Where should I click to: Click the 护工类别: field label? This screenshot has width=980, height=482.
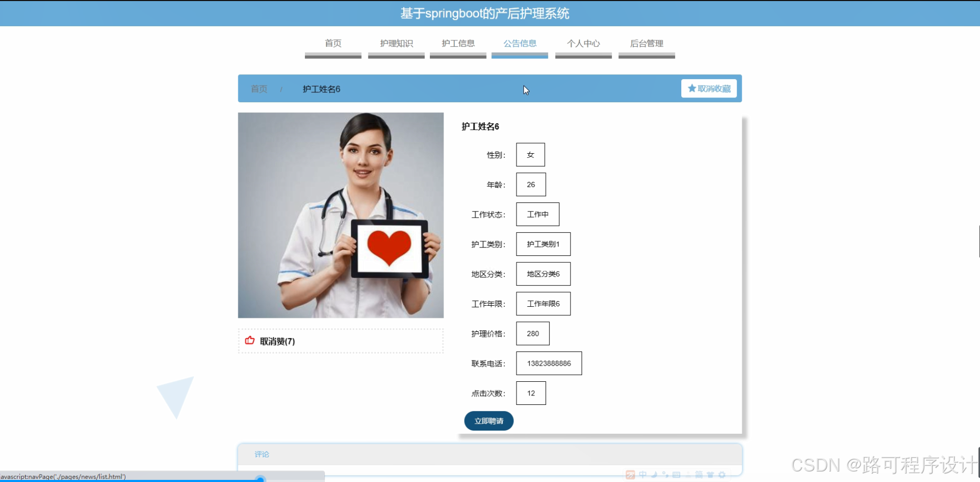[x=488, y=244]
